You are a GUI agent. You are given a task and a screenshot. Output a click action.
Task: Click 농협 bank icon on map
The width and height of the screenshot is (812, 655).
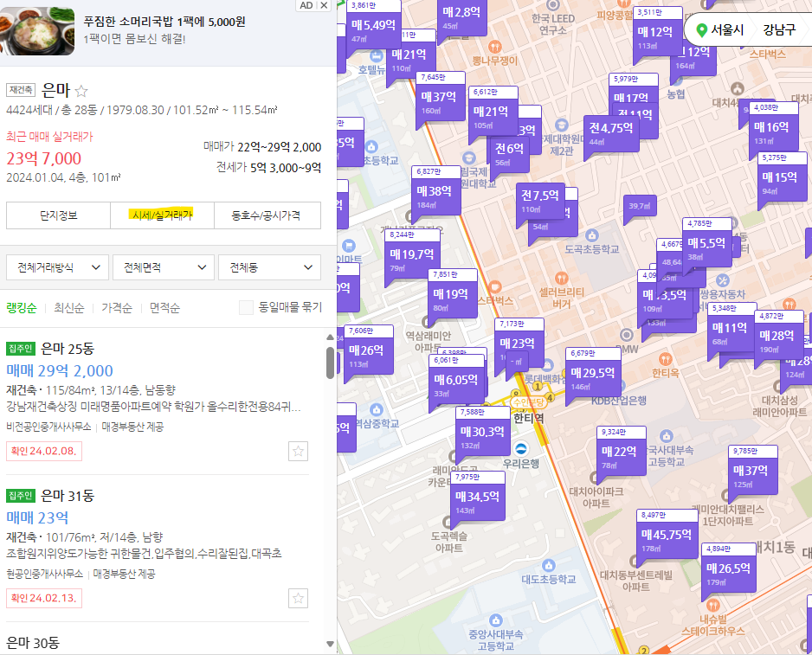coord(675,80)
